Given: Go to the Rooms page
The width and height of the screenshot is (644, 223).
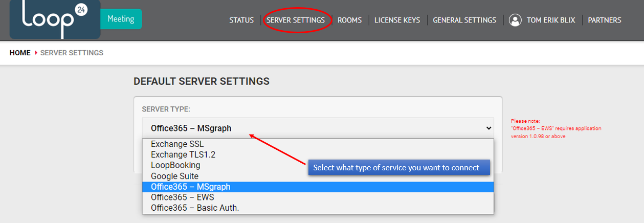Looking at the screenshot, I should 349,20.
